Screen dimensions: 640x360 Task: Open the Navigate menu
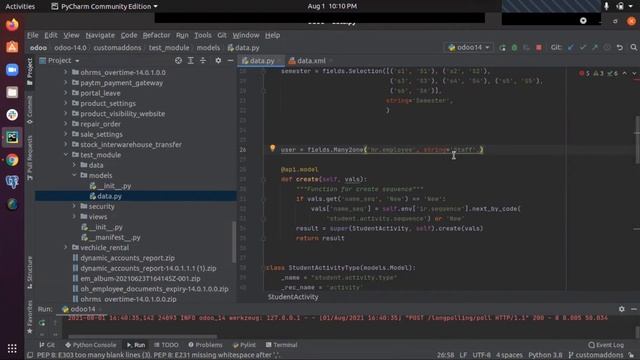click(x=100, y=35)
